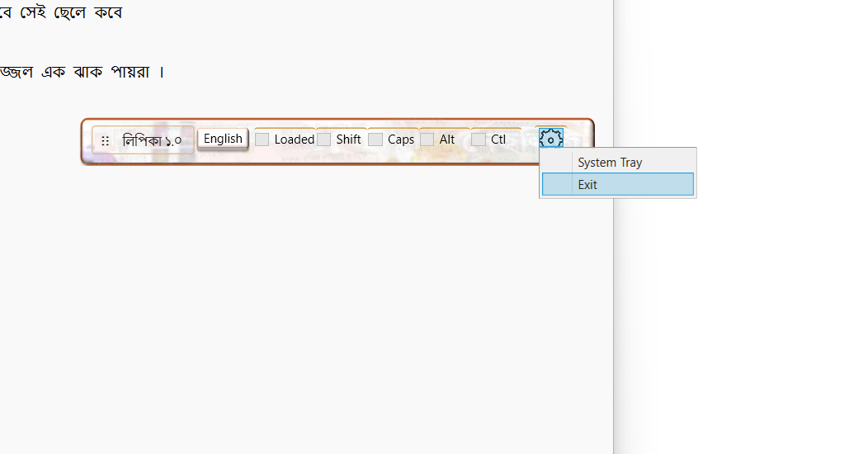Tick the Caps checkbox
Image resolution: width=868 pixels, height=454 pixels.
[x=375, y=140]
